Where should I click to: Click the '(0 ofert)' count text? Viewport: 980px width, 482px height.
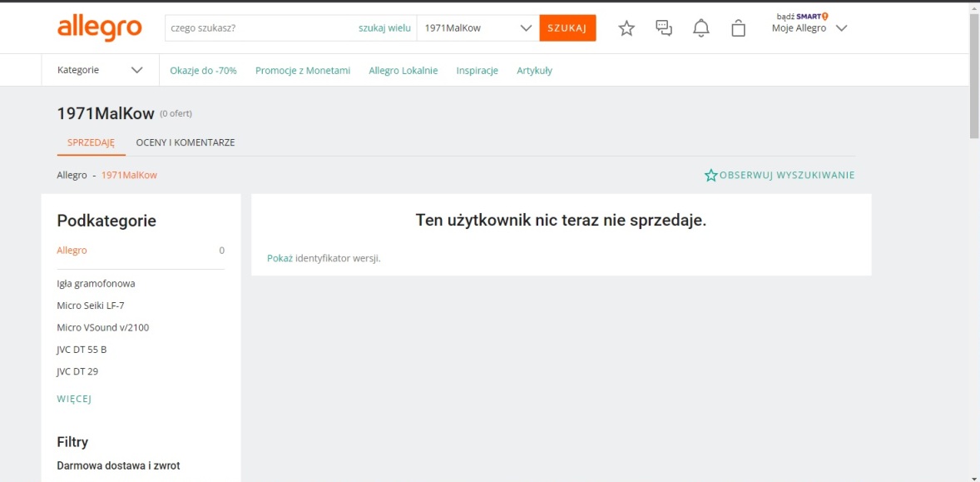click(x=176, y=114)
